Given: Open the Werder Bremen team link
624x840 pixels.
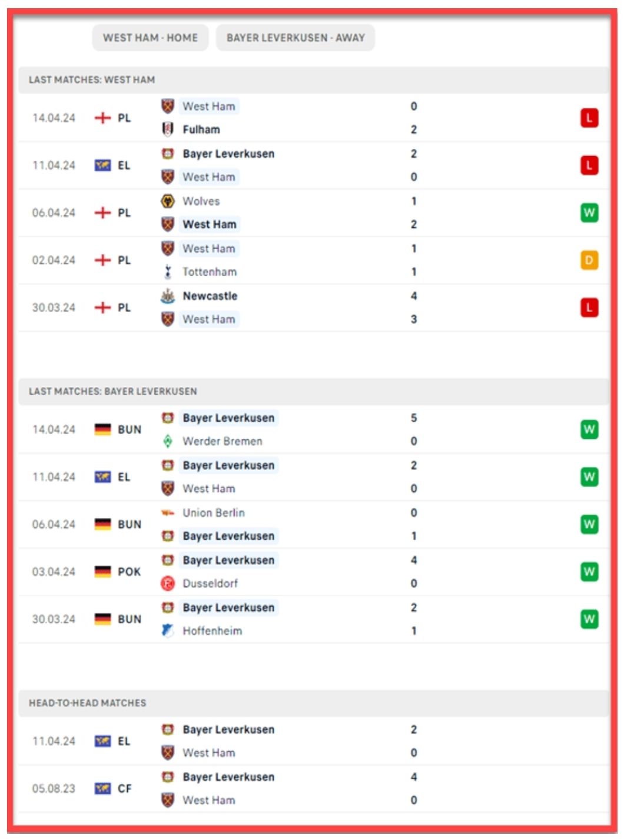Looking at the screenshot, I should (223, 441).
